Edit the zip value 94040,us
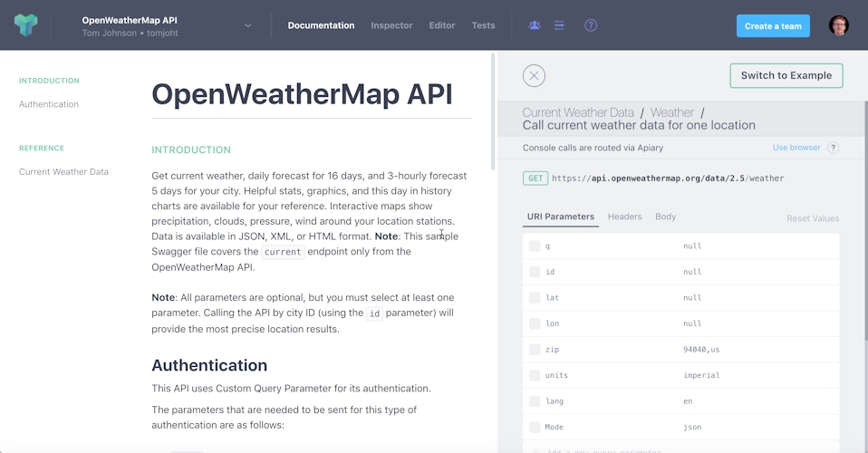This screenshot has width=868, height=453. pyautogui.click(x=700, y=350)
